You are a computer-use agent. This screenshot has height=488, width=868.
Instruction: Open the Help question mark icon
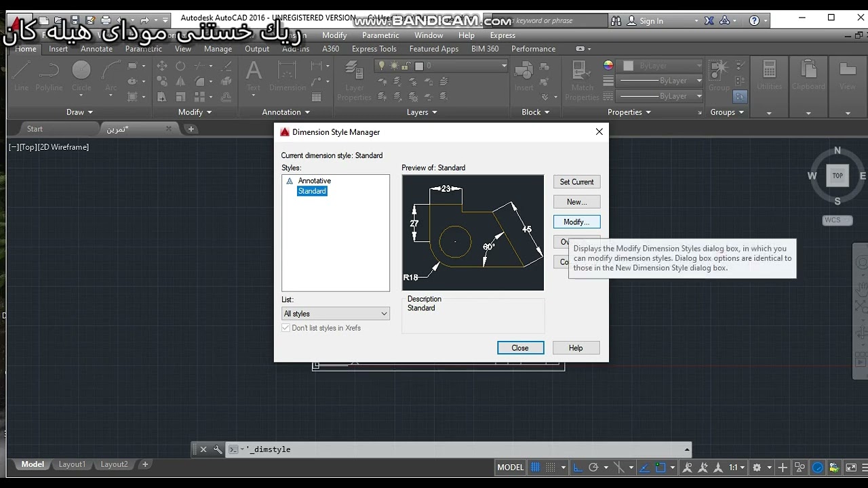(x=754, y=20)
